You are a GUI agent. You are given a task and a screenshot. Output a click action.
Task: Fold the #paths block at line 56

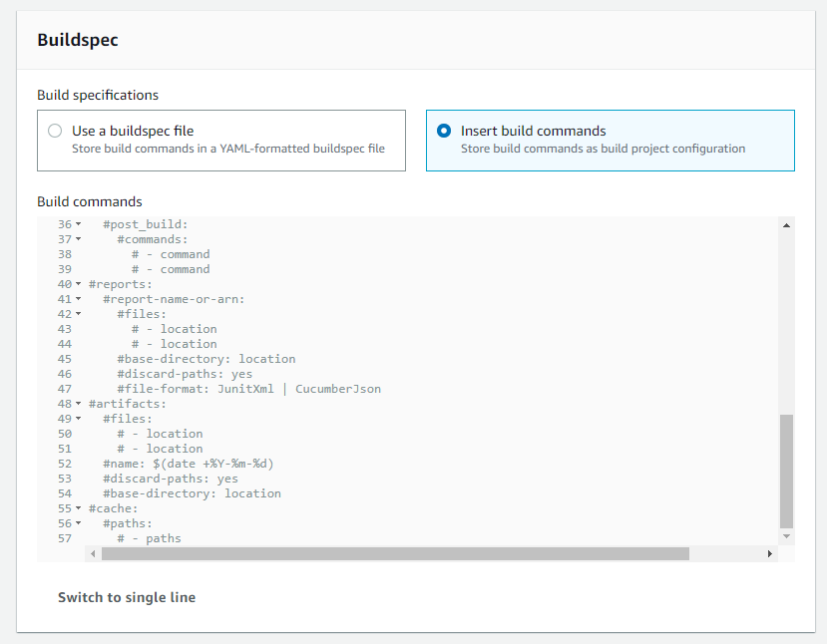tap(78, 523)
